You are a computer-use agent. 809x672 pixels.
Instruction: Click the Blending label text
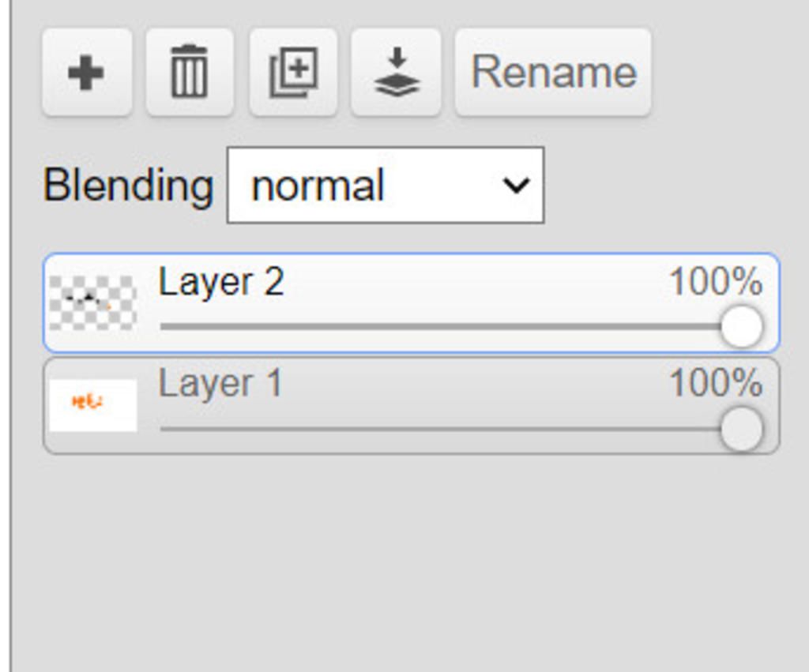click(128, 186)
